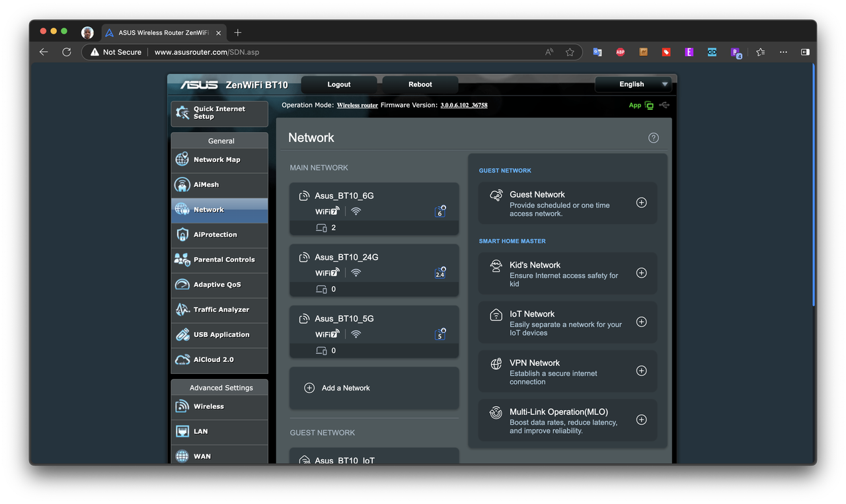Add VPN Network using plus icon
This screenshot has width=846, height=504.
point(641,371)
